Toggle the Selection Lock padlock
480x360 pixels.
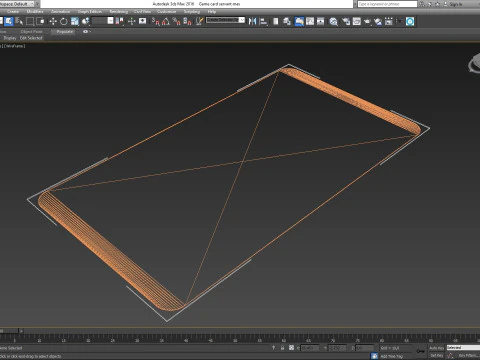coord(282,348)
